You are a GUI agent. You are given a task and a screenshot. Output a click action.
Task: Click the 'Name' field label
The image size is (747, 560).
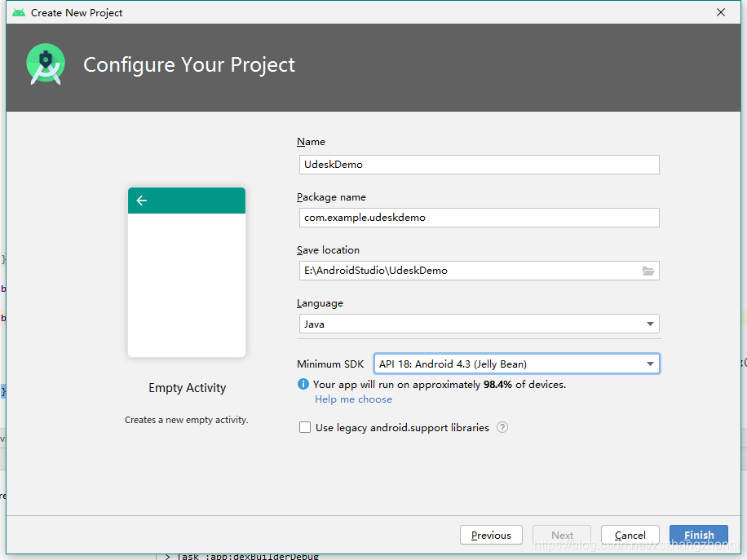point(311,142)
